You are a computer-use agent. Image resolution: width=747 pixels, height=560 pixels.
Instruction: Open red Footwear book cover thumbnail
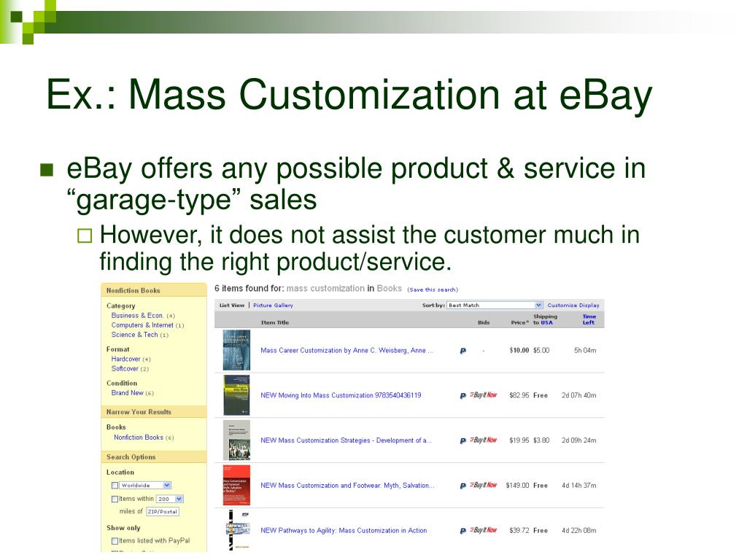(x=236, y=485)
